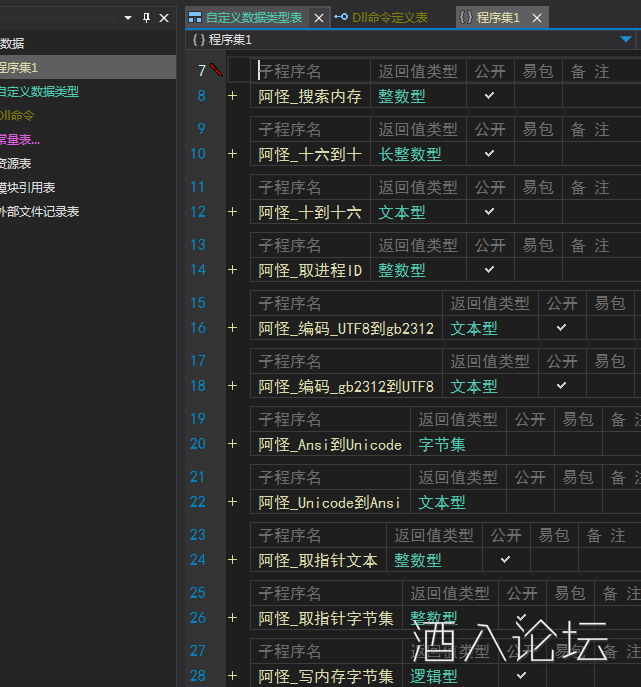The height and width of the screenshot is (687, 641).
Task: Click the red marker beside line 7
Action: tap(217, 70)
